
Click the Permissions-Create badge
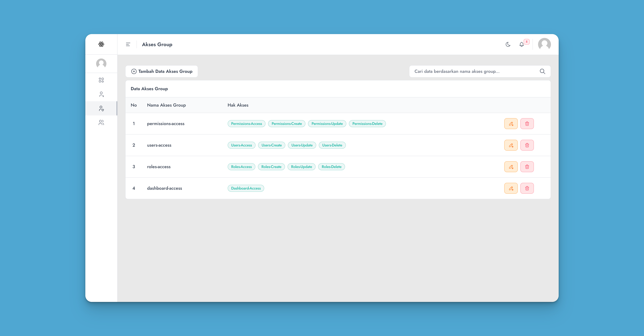point(287,124)
